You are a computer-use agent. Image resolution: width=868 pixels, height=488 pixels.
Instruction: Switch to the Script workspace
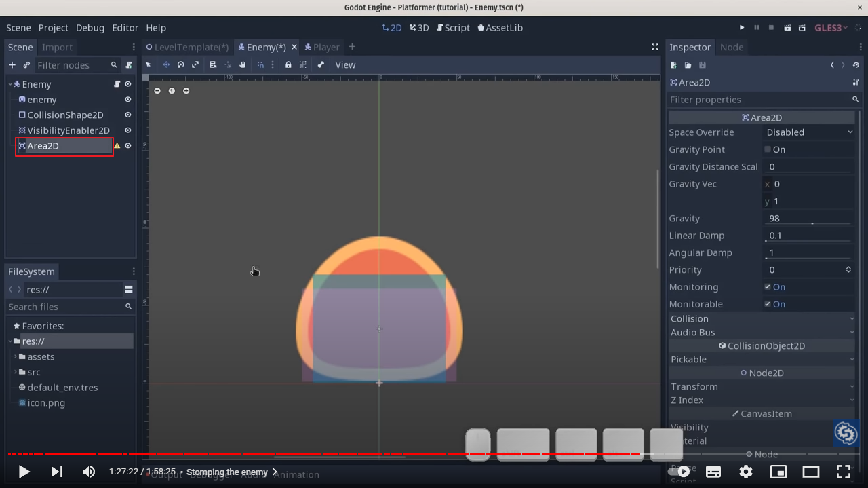[453, 28]
